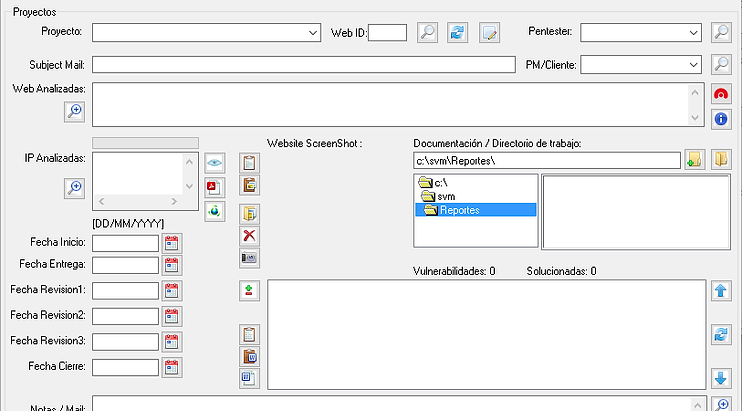Open the calendar for Fecha Cierre
Screen dimensions: 742x411
click(172, 367)
